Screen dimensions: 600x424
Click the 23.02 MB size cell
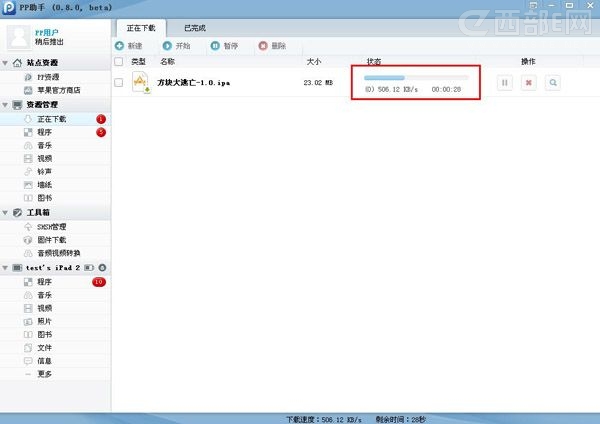click(x=318, y=83)
